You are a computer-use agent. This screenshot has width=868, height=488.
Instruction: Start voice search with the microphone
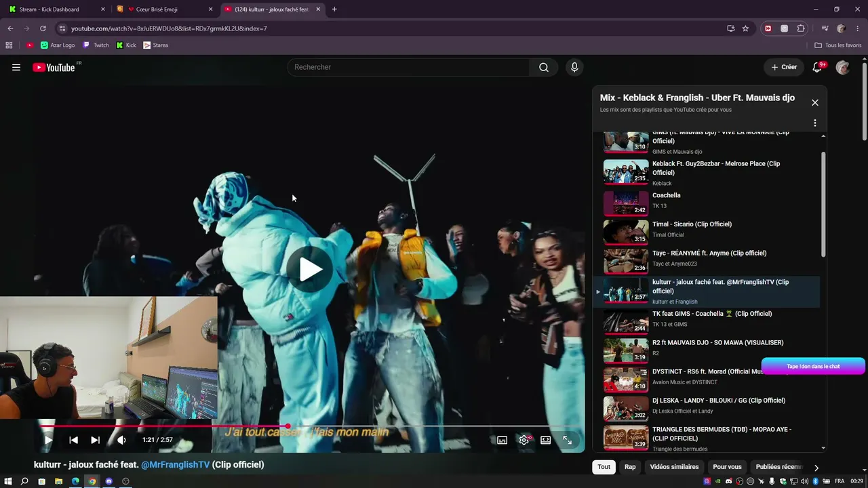(574, 67)
